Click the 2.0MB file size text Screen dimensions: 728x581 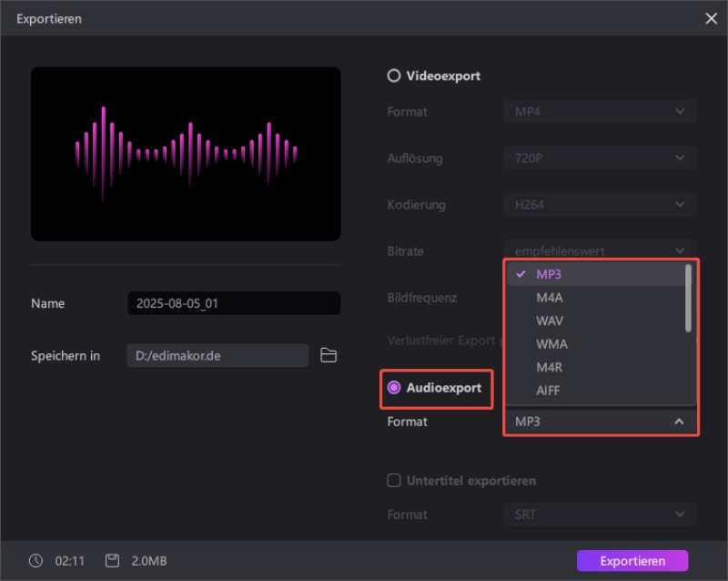point(149,561)
